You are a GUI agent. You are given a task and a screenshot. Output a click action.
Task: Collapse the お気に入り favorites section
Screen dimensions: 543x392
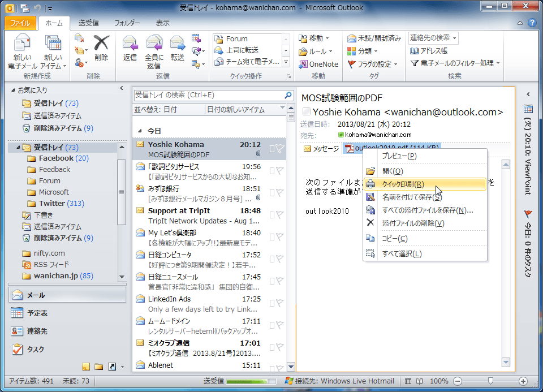pyautogui.click(x=13, y=91)
